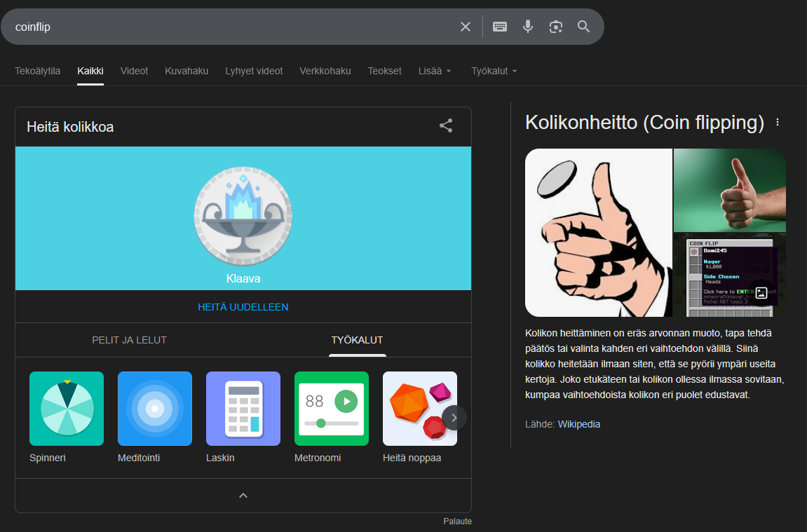Click the magnifying glass search icon

pos(584,27)
